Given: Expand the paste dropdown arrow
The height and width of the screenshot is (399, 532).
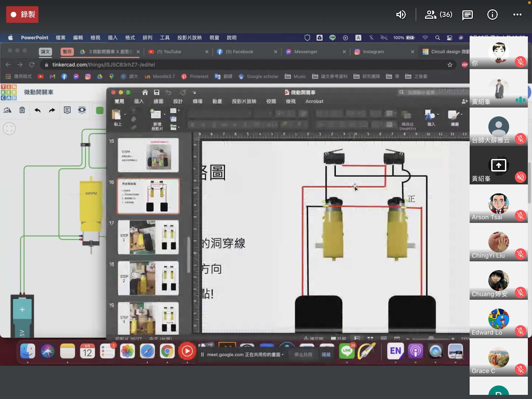Looking at the screenshot, I should 125,115.
